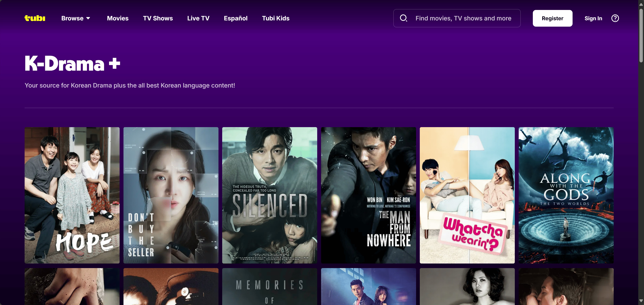Open the help question mark icon
This screenshot has width=644, height=305.
click(x=615, y=18)
